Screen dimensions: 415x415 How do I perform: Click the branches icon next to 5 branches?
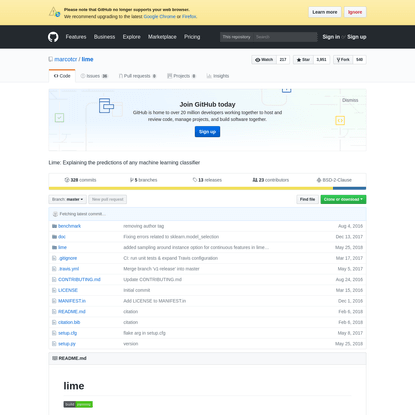[132, 180]
